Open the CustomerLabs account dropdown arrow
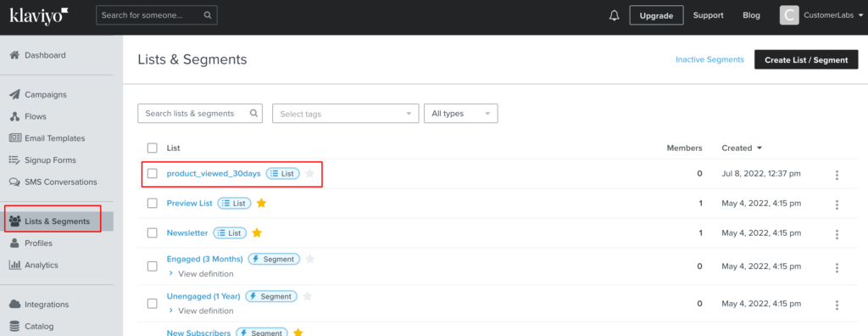The height and width of the screenshot is (336, 868). coord(860,15)
